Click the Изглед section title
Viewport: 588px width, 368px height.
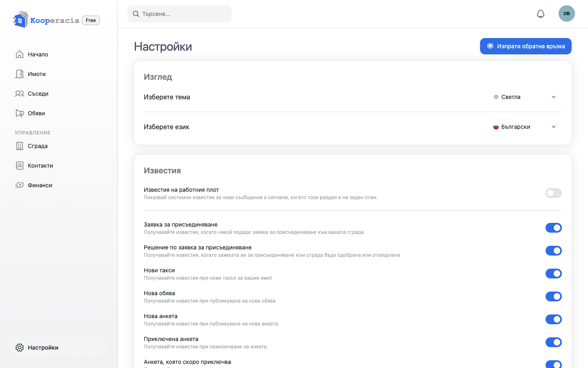pos(158,77)
